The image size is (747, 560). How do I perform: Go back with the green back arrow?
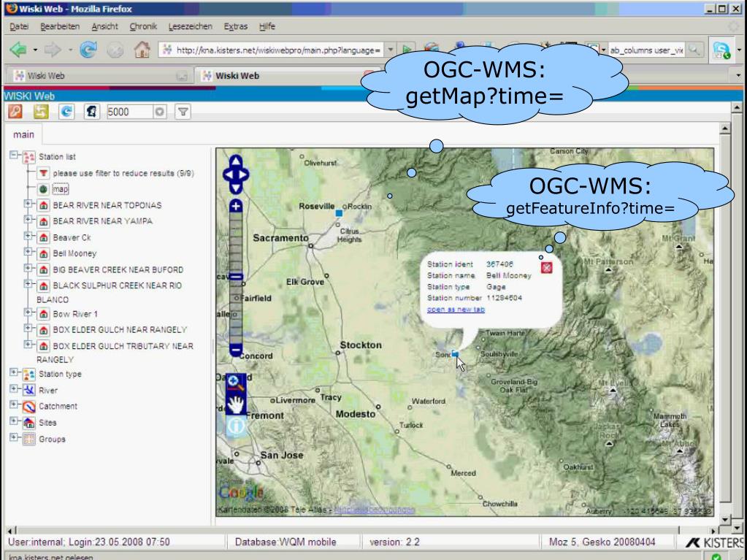(x=18, y=49)
